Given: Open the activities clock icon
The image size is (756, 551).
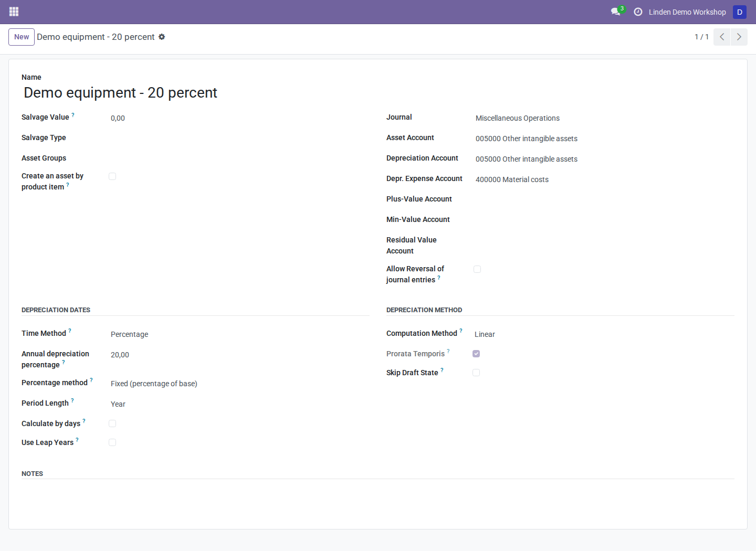Looking at the screenshot, I should 638,12.
